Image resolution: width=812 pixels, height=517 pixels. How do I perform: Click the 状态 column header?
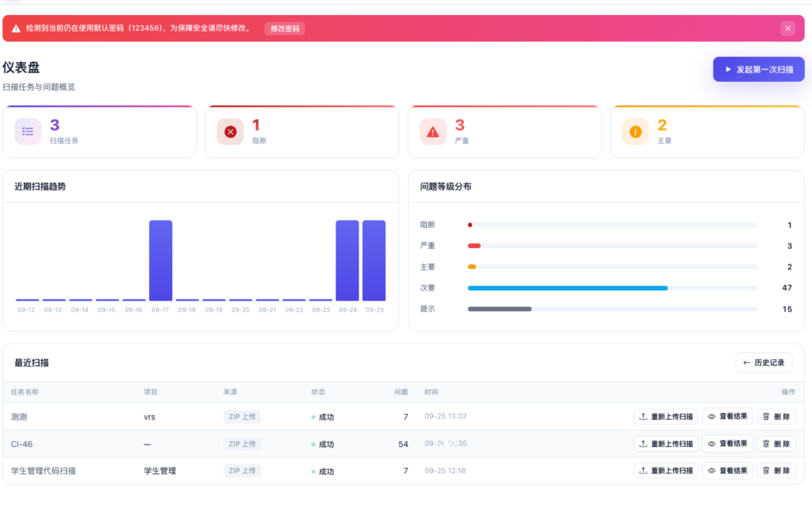318,392
